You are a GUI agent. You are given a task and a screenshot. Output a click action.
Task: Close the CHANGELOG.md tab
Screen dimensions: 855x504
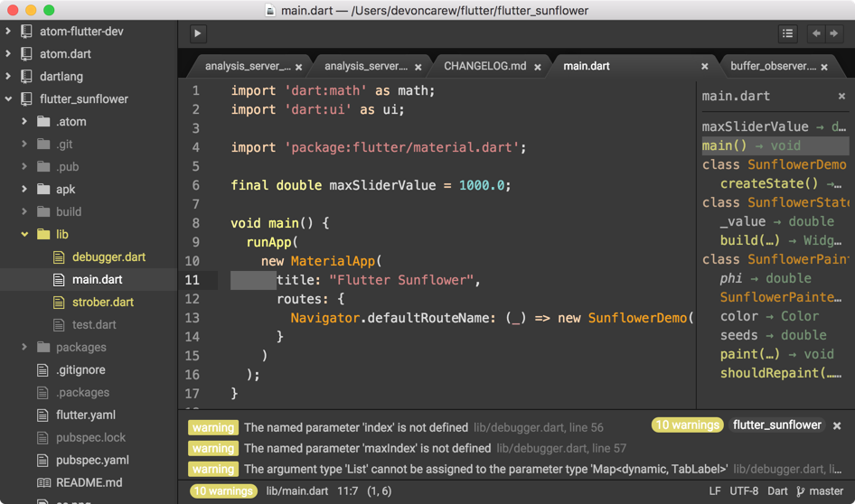[x=538, y=67]
